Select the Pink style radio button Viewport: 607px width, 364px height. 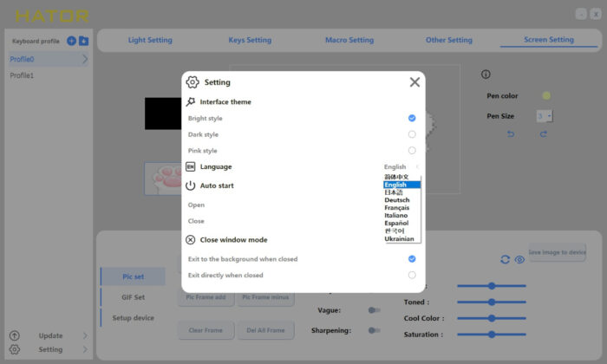412,151
